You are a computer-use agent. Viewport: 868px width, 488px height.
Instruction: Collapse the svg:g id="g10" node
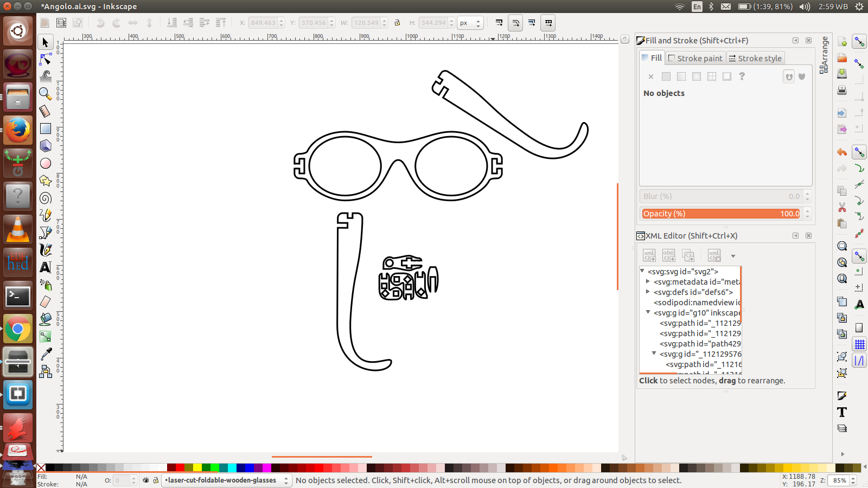pos(648,312)
